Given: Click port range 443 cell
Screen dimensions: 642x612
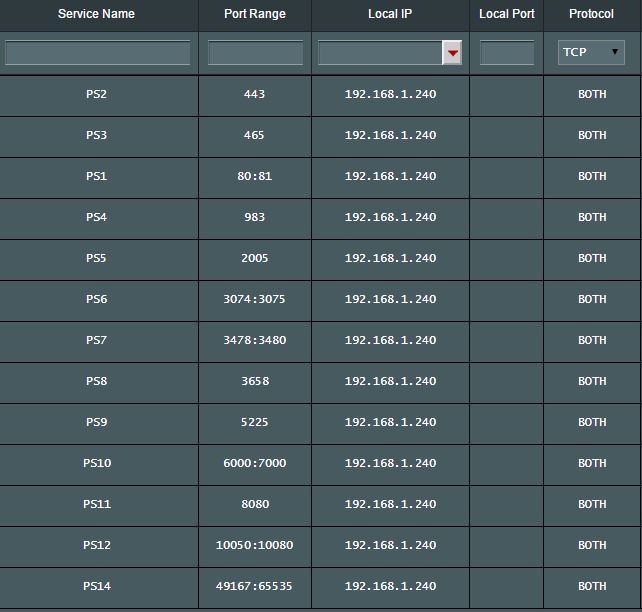Looking at the screenshot, I should pyautogui.click(x=254, y=94).
